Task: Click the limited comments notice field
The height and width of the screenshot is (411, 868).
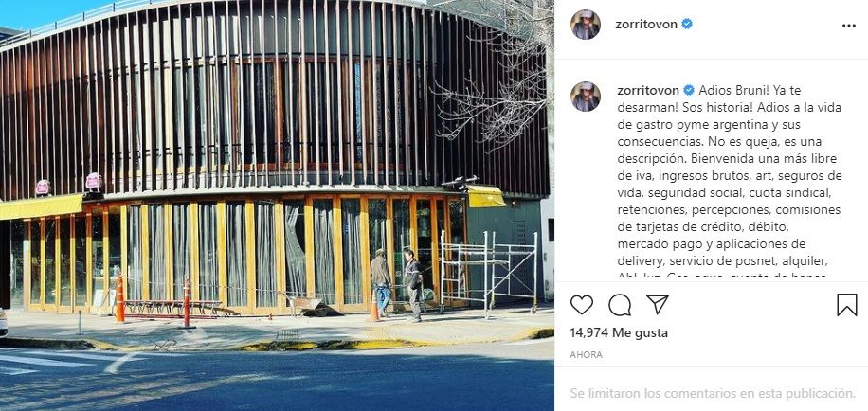Action: (713, 393)
